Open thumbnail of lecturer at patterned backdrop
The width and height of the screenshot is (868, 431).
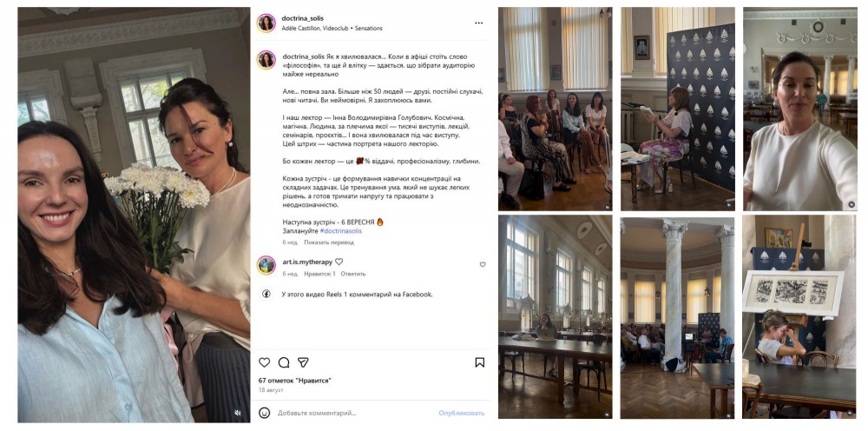[x=678, y=109]
